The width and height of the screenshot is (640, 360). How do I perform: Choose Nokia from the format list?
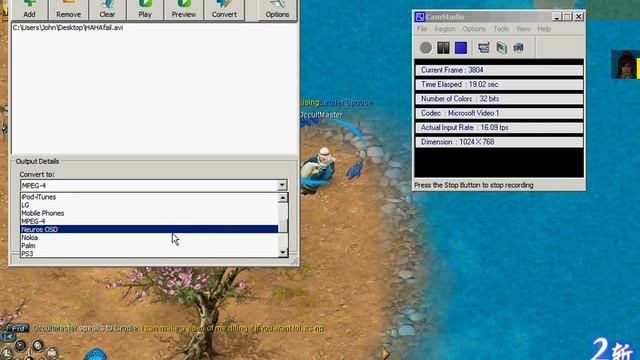click(149, 238)
